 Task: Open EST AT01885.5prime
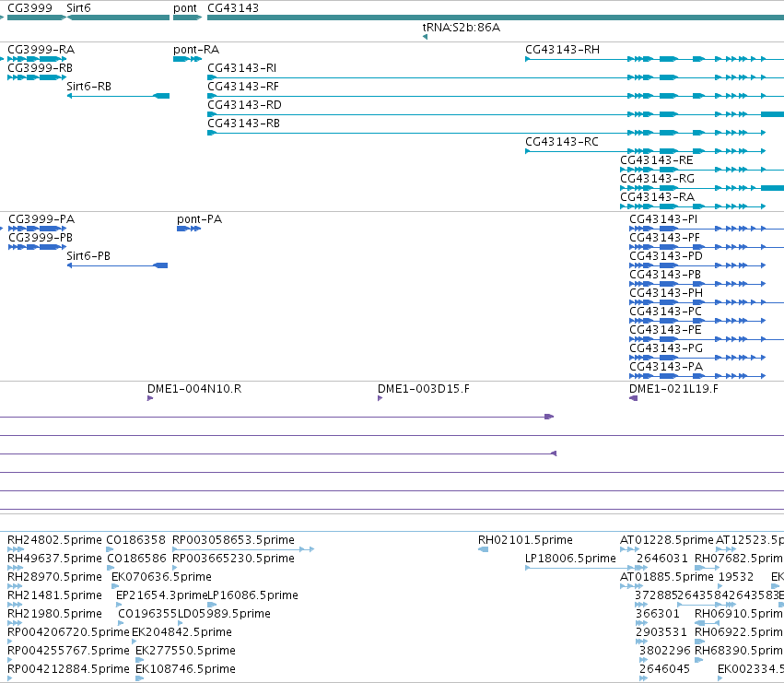coord(666,577)
